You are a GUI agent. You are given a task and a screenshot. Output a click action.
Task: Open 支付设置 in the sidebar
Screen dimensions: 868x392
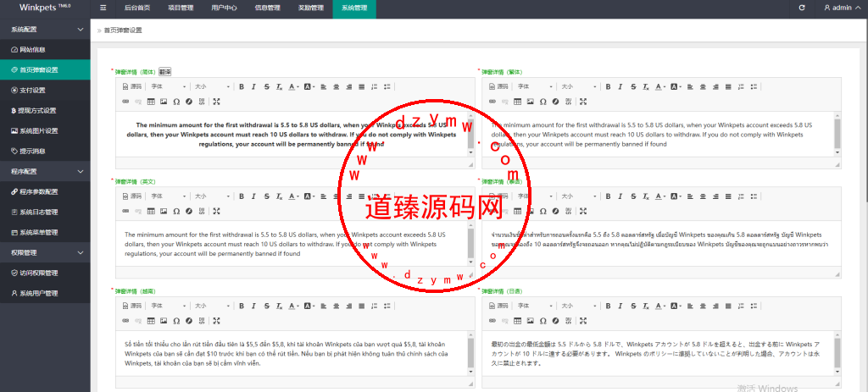(x=45, y=90)
